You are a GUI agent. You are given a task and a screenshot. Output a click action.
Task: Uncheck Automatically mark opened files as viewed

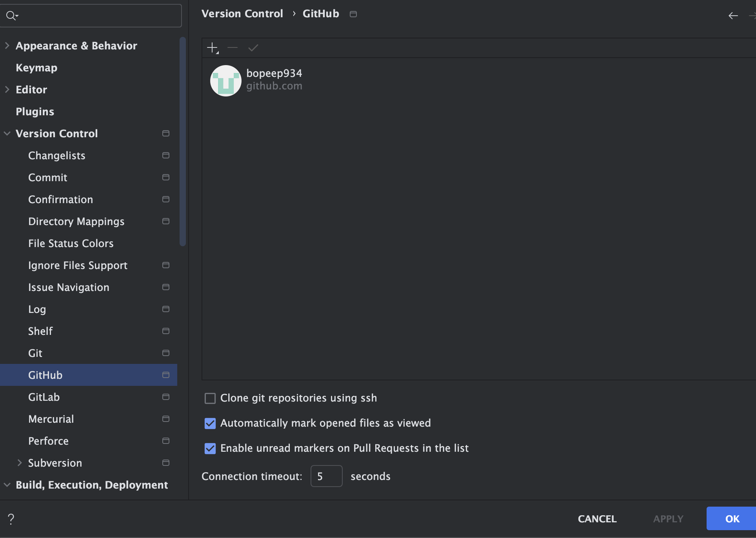(210, 423)
